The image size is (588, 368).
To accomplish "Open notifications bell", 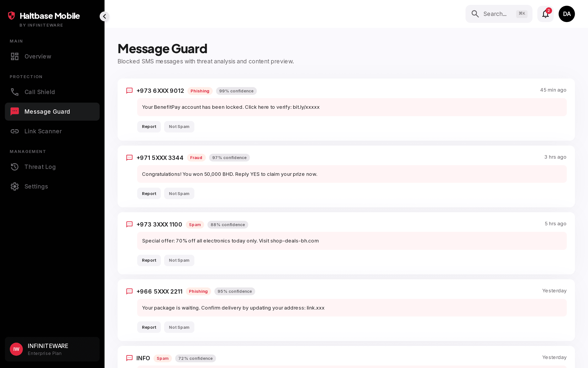I will 546,14.
